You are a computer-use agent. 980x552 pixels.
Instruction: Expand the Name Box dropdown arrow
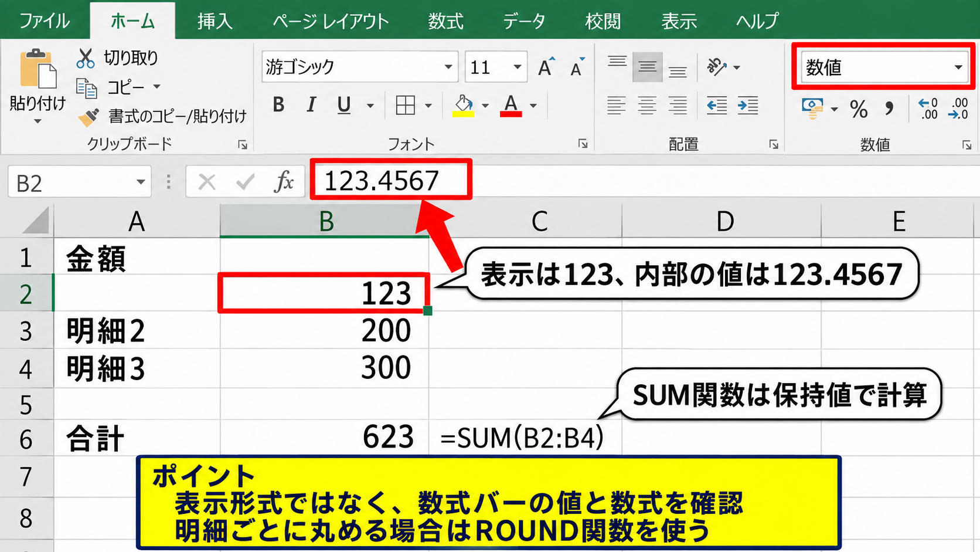click(x=141, y=182)
